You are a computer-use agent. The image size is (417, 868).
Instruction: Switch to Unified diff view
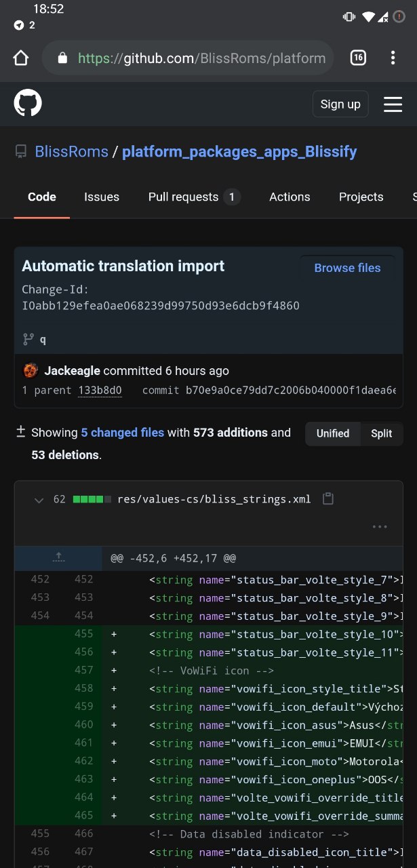coord(333,433)
